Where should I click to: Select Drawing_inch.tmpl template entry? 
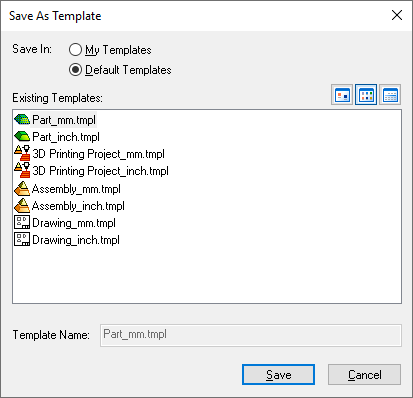point(76,240)
